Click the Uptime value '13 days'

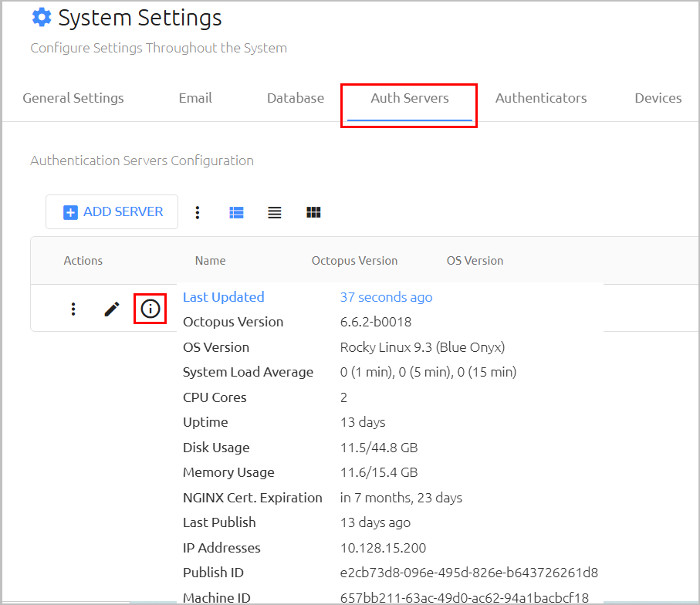point(363,422)
